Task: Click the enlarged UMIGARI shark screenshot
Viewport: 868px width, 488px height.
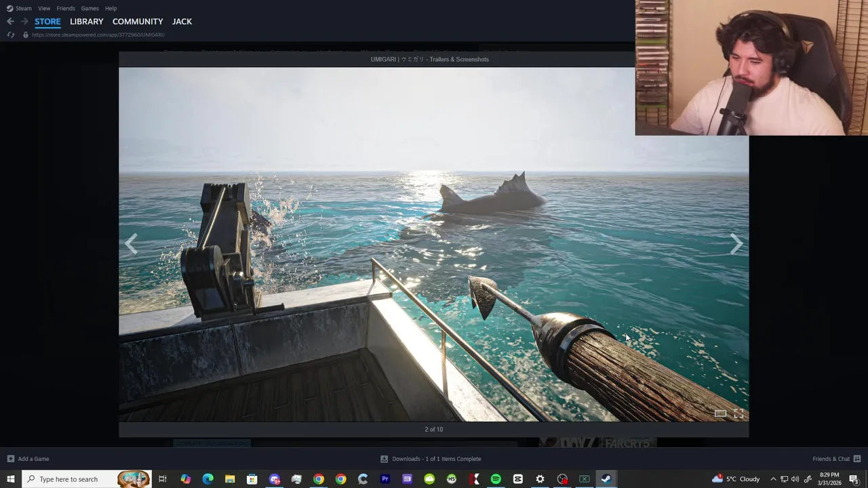Action: click(x=434, y=244)
